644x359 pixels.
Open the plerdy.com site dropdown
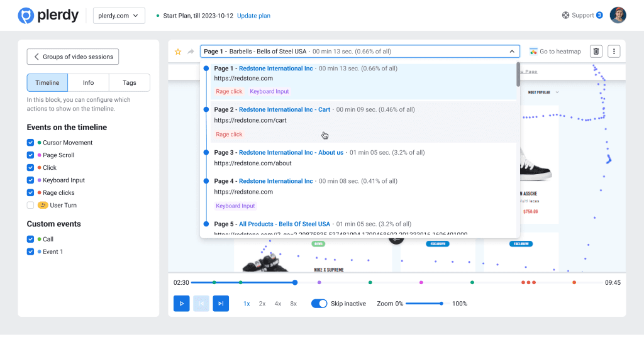click(119, 16)
